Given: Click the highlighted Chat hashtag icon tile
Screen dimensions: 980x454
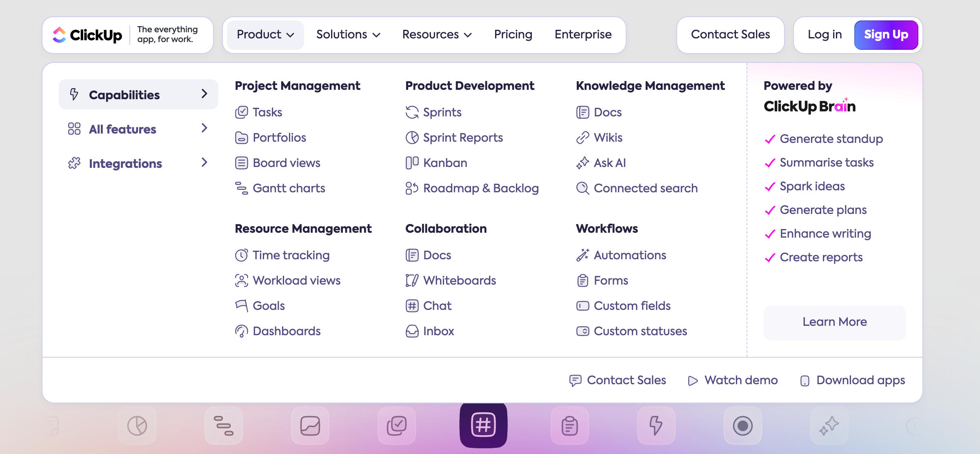Looking at the screenshot, I should point(483,425).
